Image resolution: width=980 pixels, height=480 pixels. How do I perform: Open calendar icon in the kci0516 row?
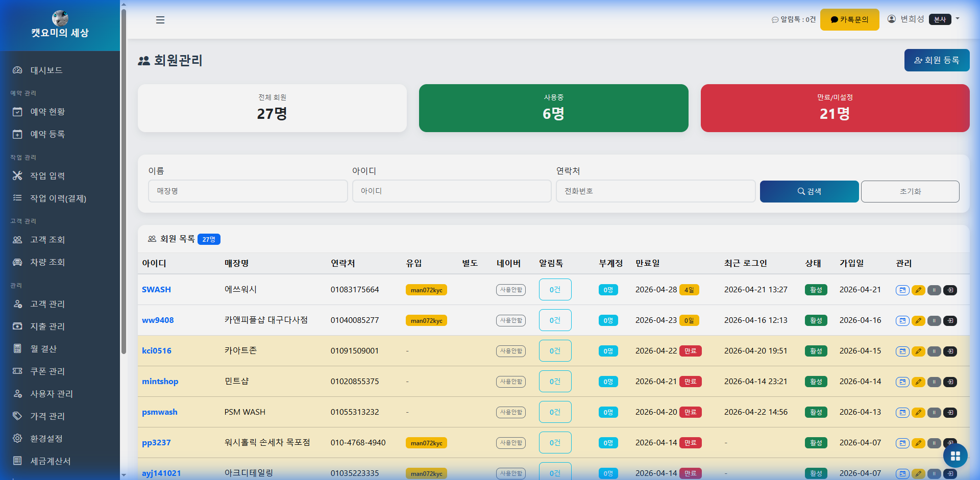pyautogui.click(x=902, y=351)
